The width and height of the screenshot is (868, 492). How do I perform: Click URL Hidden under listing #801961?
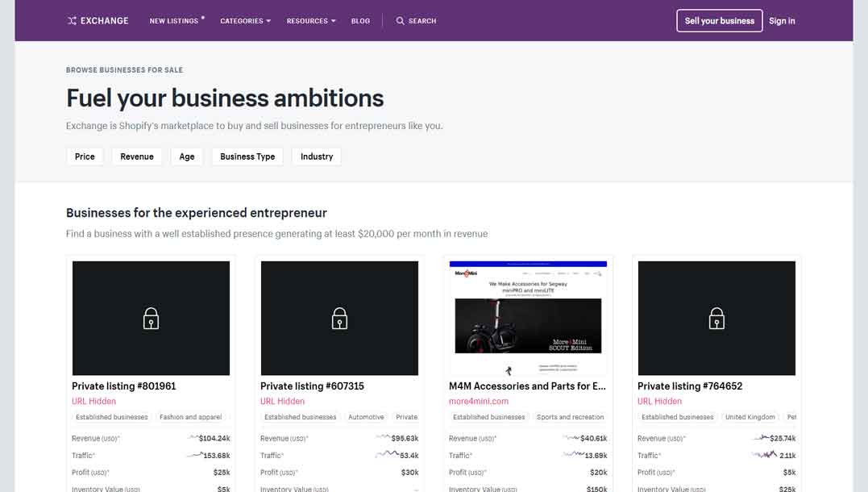coord(94,401)
